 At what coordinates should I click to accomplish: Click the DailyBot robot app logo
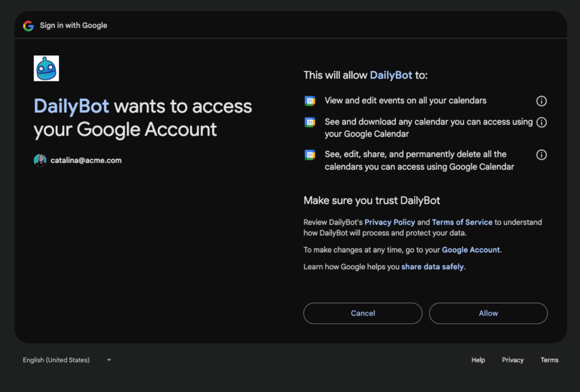pyautogui.click(x=46, y=68)
